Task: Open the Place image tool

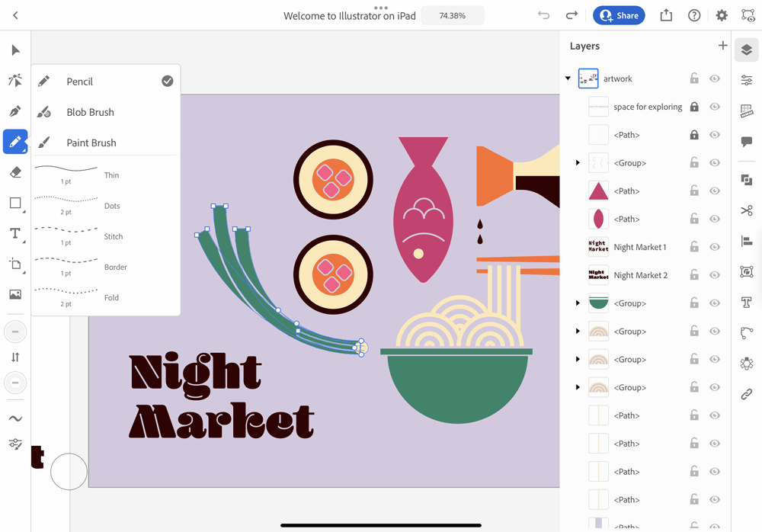Action: tap(15, 294)
